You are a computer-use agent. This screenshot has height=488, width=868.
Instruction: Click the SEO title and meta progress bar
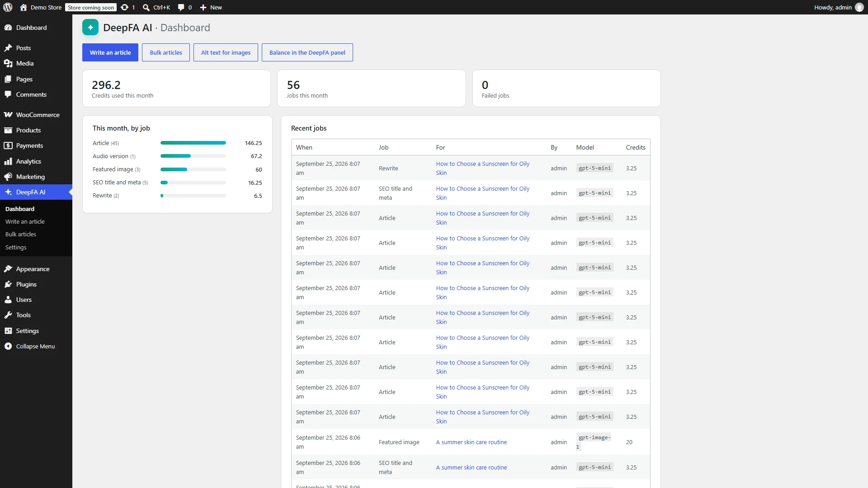pos(193,183)
